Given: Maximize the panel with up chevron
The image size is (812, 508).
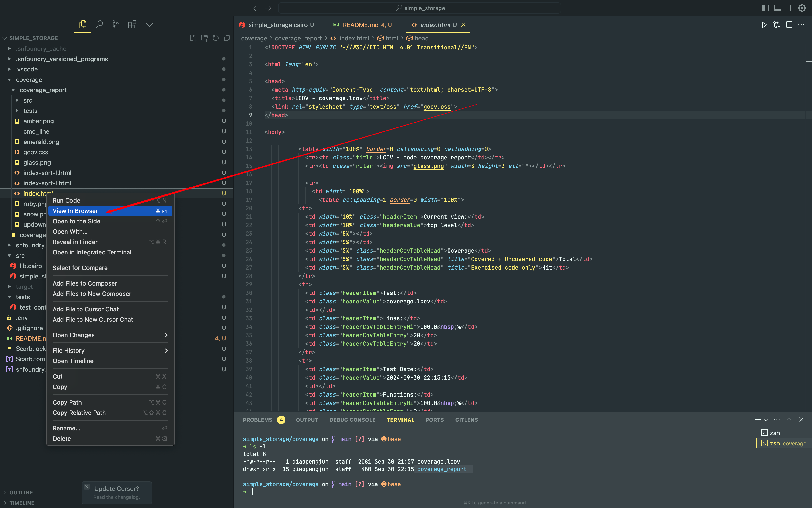Looking at the screenshot, I should tap(789, 420).
